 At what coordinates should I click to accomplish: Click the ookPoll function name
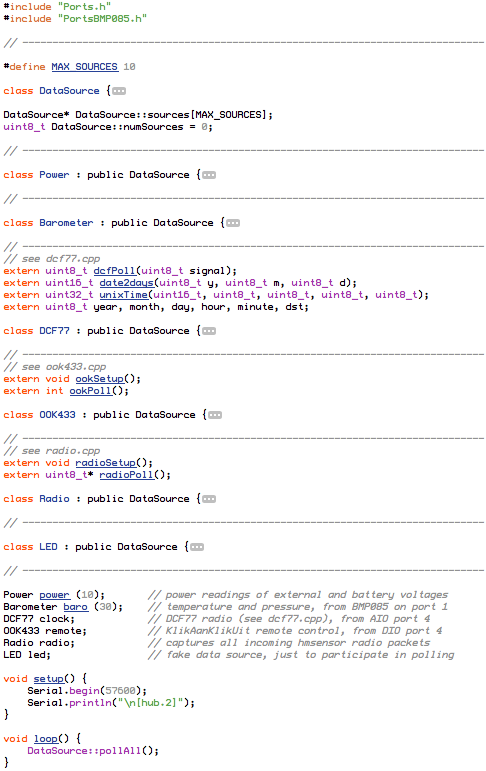91,391
